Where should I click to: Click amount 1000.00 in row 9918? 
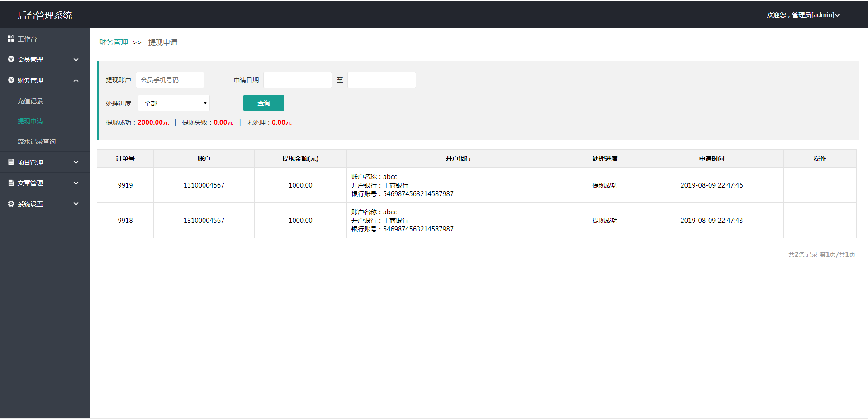click(x=300, y=221)
